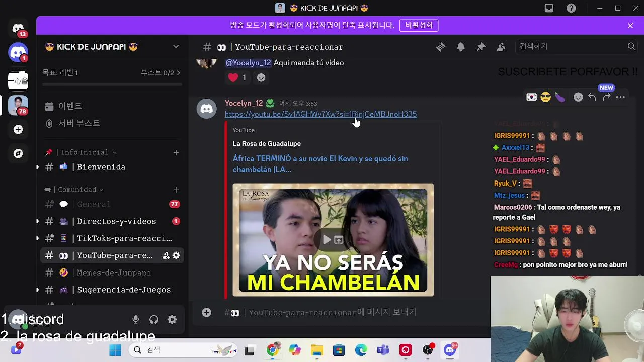Image resolution: width=644 pixels, height=362 pixels.
Task: Open the Windows Start button
Action: coord(115,350)
